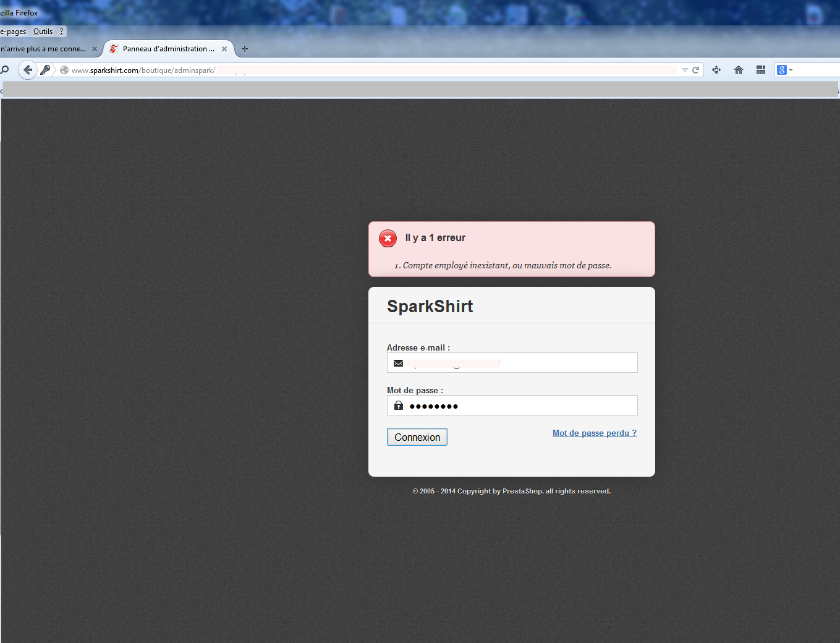Click the "Compte employé inexistant" error message
This screenshot has height=643, width=840.
coord(507,265)
